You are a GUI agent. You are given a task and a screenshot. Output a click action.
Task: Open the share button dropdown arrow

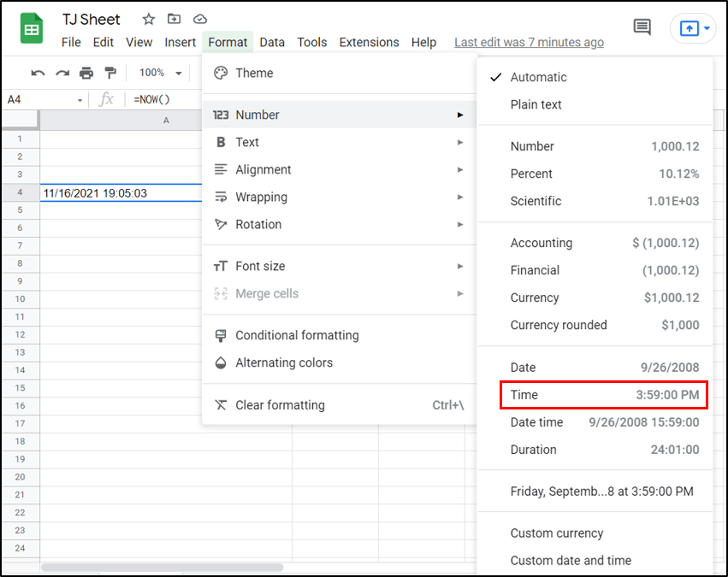coord(707,28)
